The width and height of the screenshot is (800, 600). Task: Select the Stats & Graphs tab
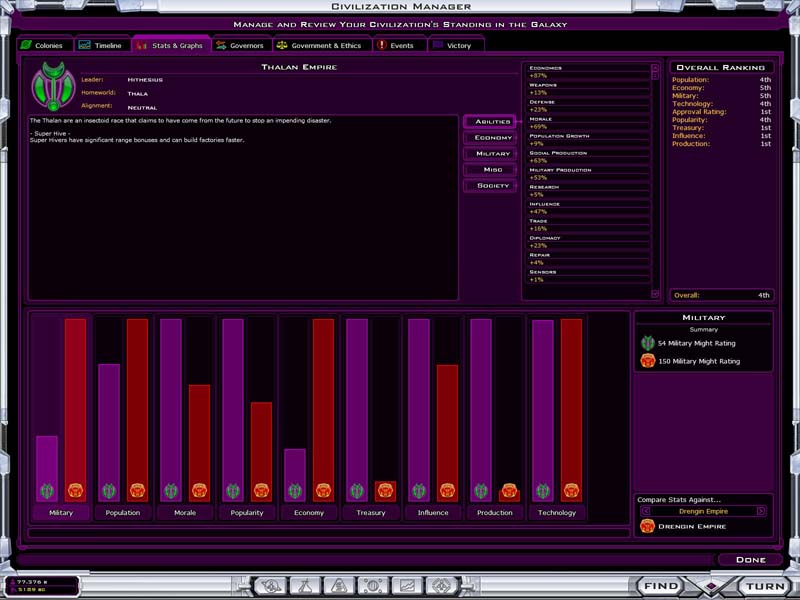click(x=171, y=45)
